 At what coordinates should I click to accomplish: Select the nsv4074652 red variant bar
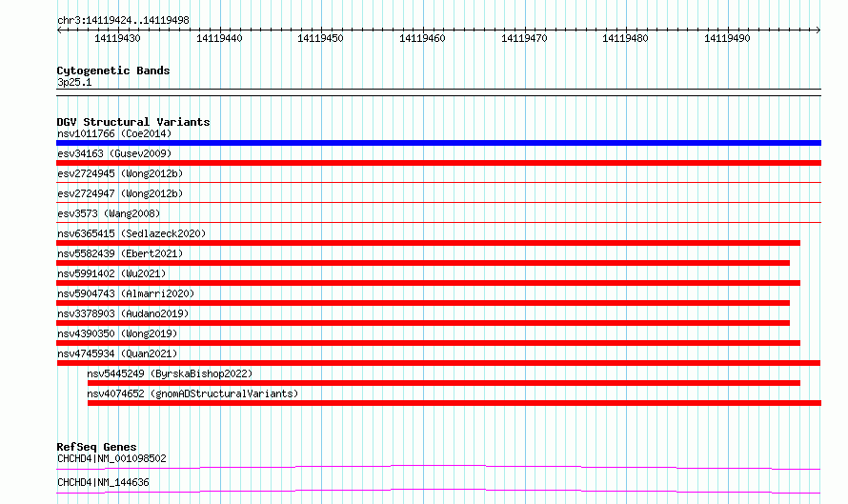pos(454,403)
